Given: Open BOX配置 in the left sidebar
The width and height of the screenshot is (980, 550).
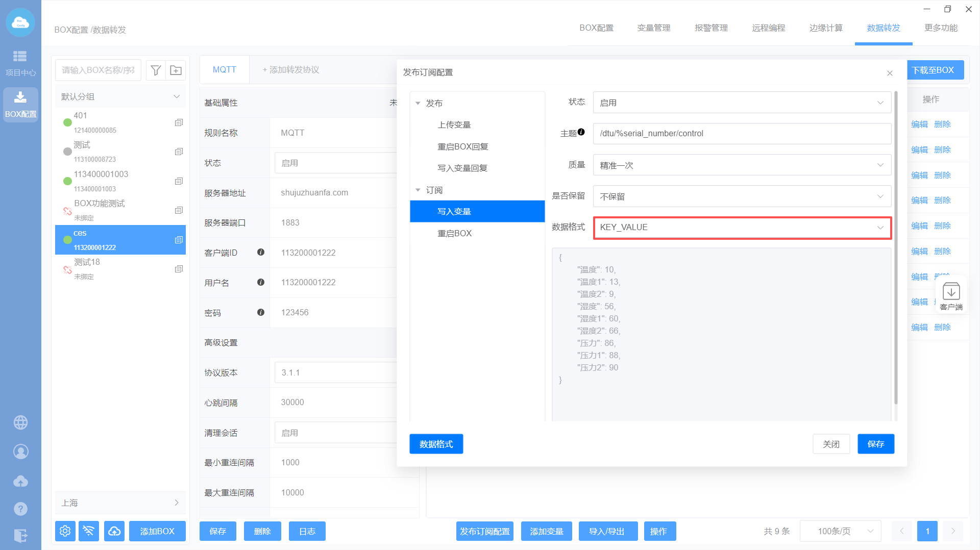Looking at the screenshot, I should coord(20,105).
